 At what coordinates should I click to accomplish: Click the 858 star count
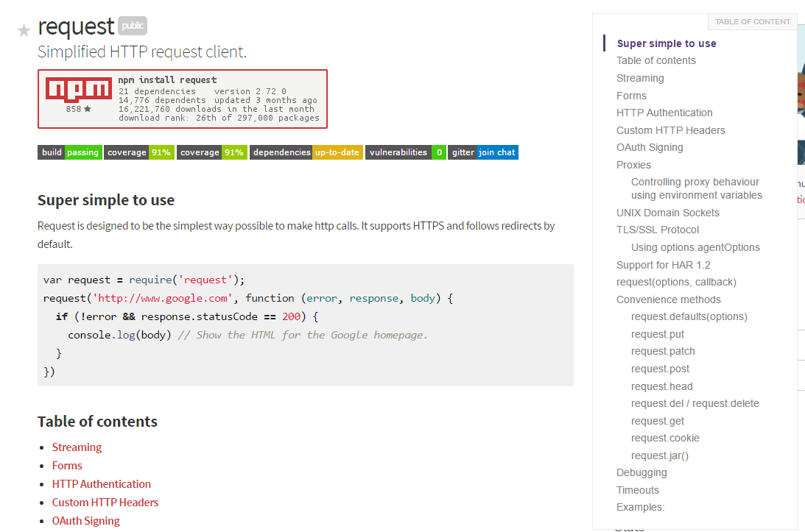(x=78, y=109)
